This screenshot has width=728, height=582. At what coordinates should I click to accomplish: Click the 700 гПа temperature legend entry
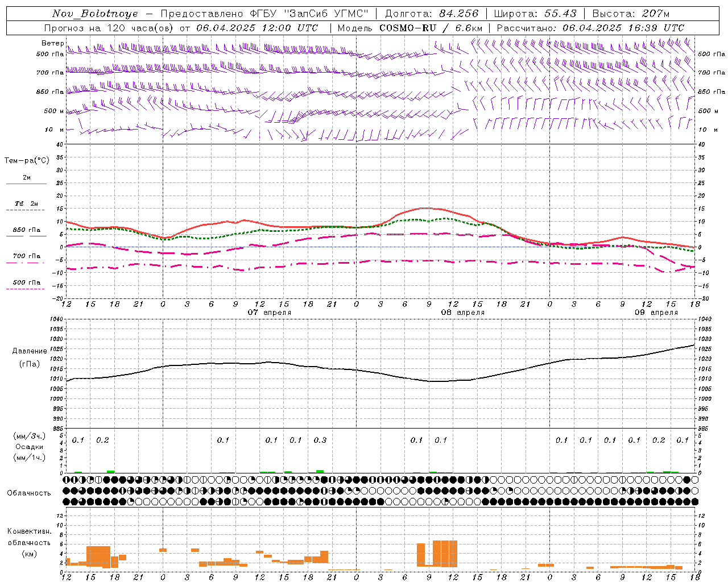27,256
